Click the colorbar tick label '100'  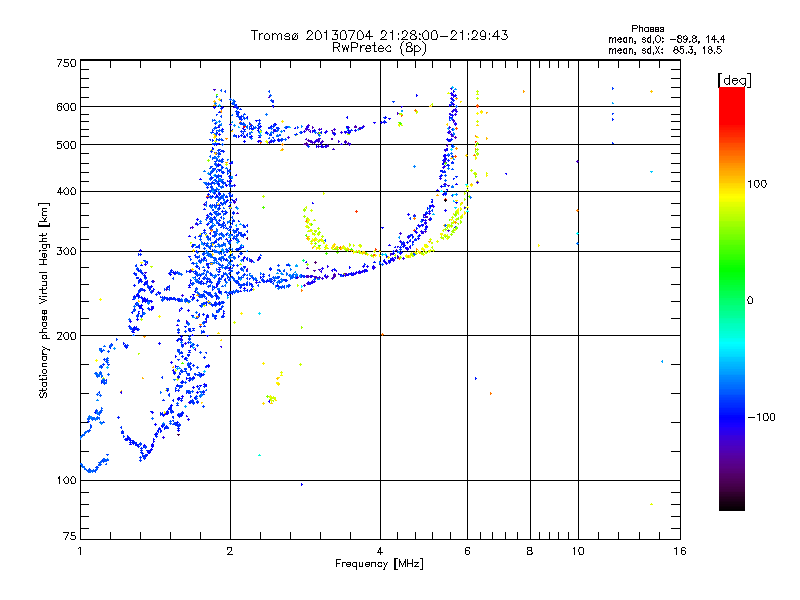click(757, 184)
